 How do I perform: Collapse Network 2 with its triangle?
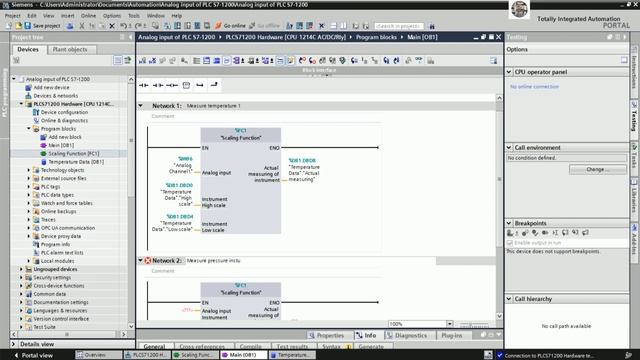click(140, 260)
